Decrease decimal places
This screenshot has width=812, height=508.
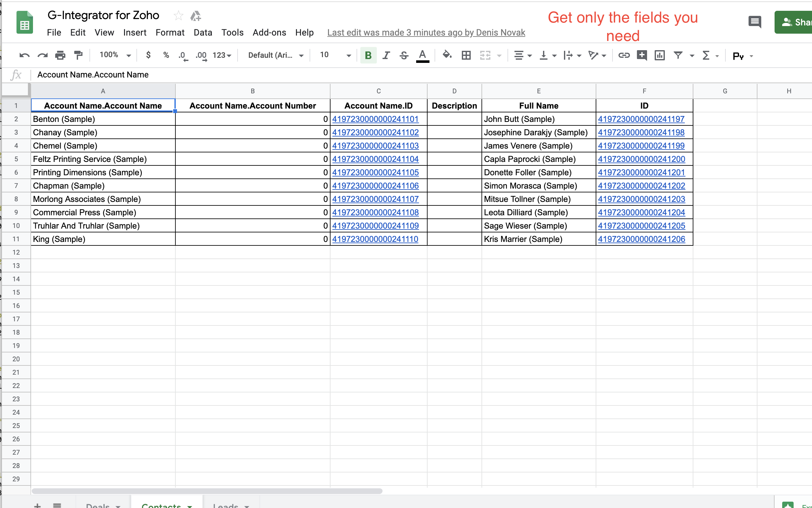click(183, 56)
